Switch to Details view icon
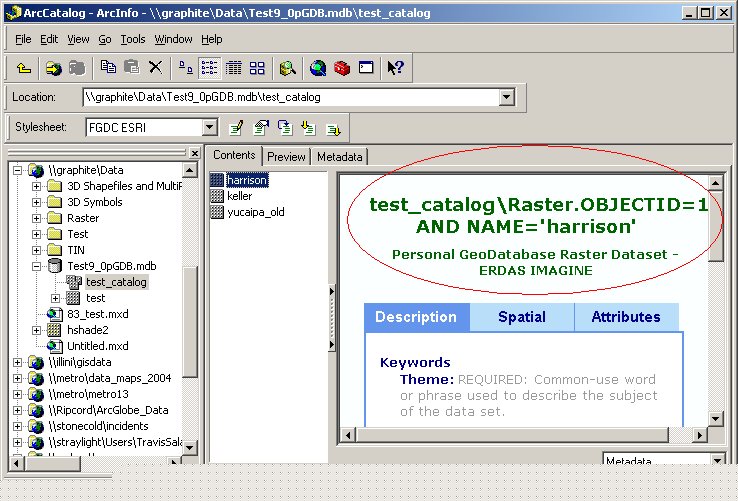 pyautogui.click(x=233, y=68)
